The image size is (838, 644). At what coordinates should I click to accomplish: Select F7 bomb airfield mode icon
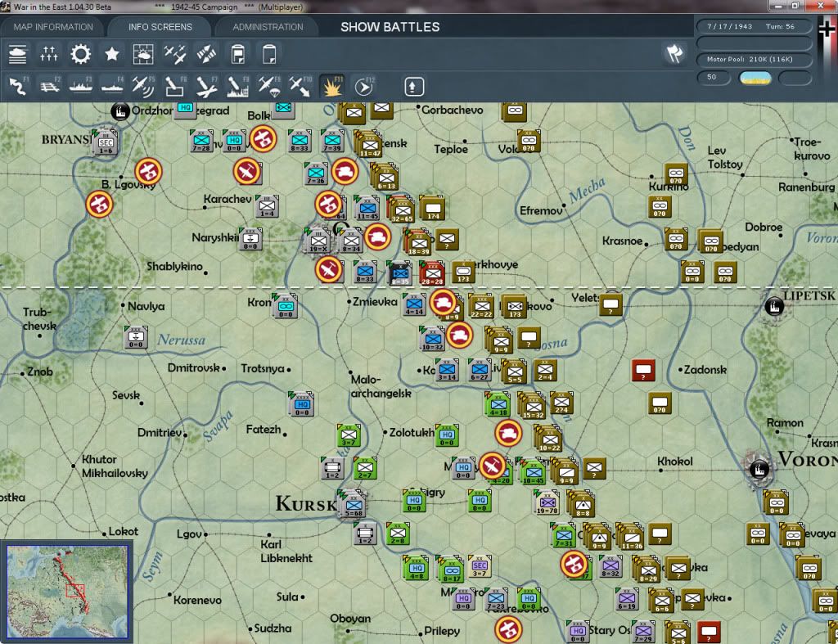click(x=206, y=87)
